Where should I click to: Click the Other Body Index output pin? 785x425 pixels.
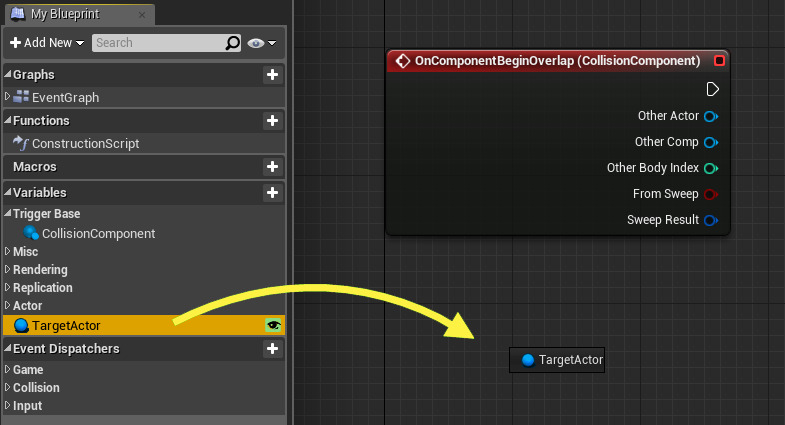point(711,168)
